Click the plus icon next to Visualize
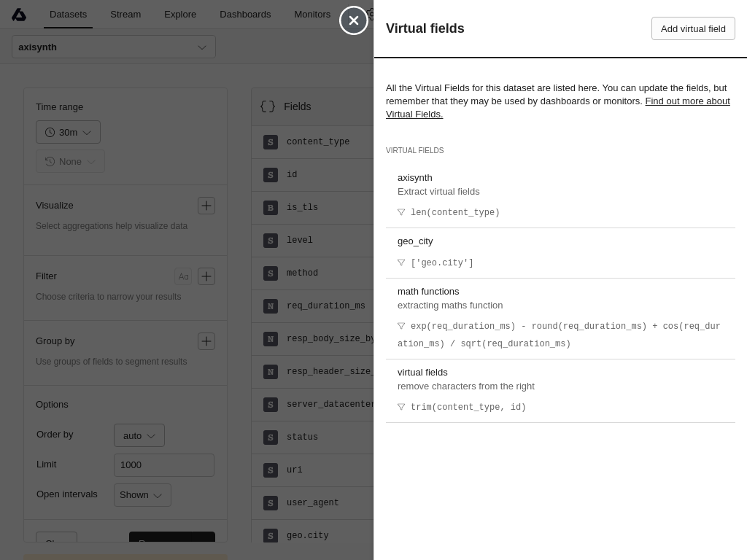Viewport: 747px width, 560px height. point(206,206)
